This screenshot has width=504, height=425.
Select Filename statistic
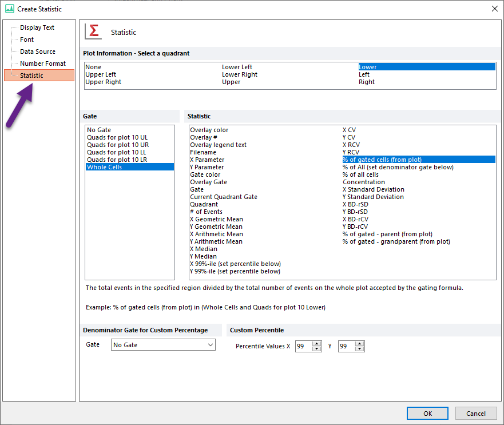pyautogui.click(x=203, y=152)
